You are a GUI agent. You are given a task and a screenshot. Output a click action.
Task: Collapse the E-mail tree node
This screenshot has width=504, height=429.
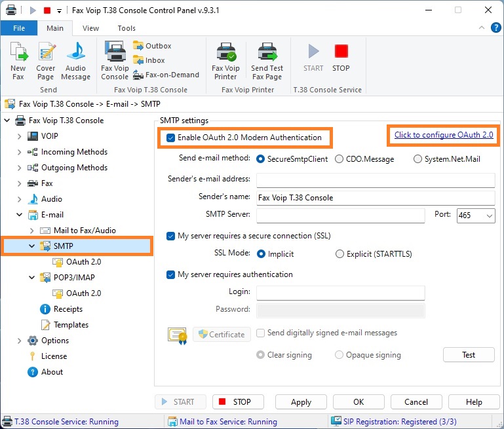[x=20, y=215]
